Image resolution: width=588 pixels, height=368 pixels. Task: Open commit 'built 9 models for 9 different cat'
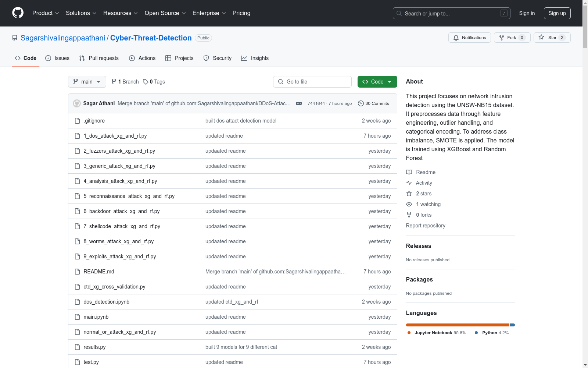pyautogui.click(x=241, y=347)
